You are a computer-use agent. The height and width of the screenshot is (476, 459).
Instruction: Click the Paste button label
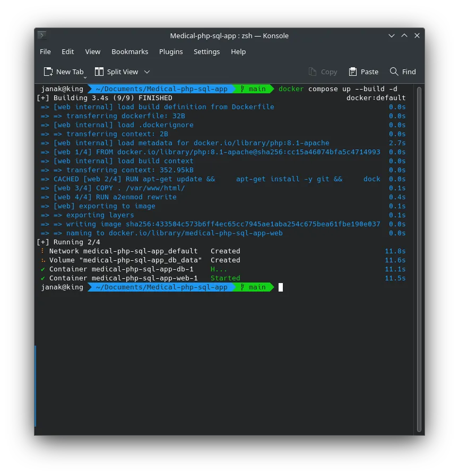[x=369, y=72]
